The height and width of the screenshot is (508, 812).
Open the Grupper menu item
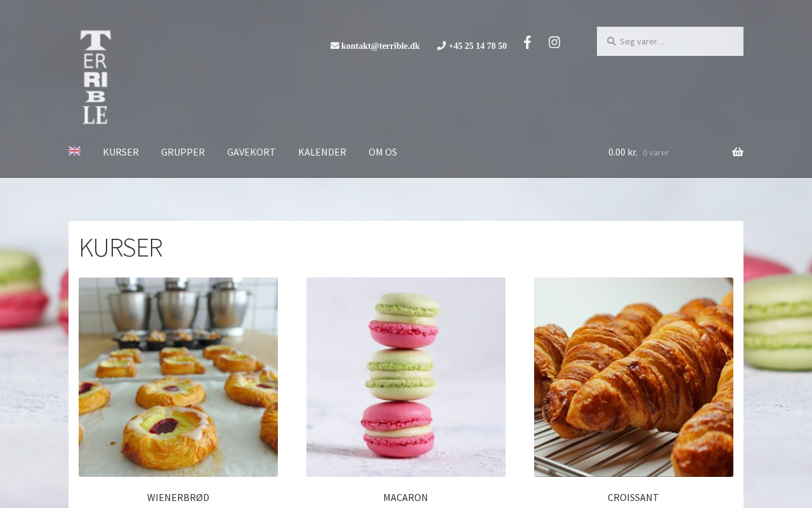[x=183, y=152]
